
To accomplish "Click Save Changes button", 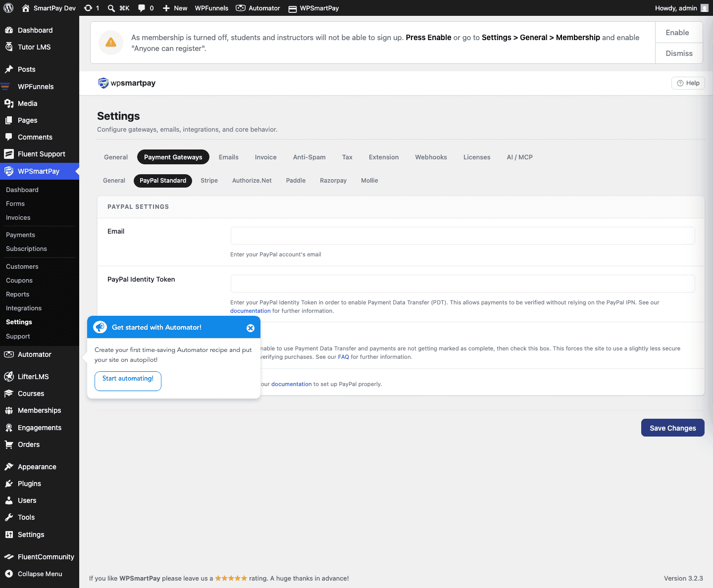I will tap(672, 428).
